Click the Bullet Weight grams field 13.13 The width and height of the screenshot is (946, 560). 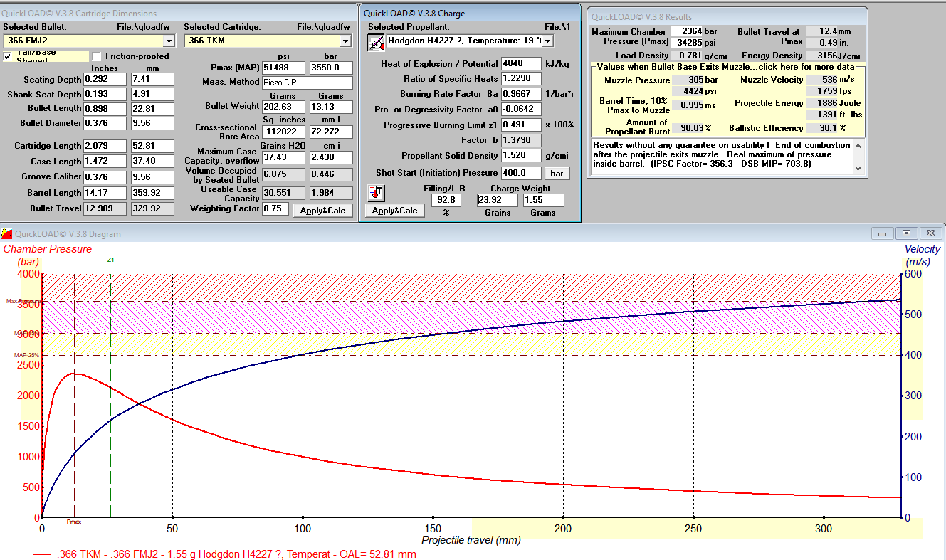click(331, 107)
